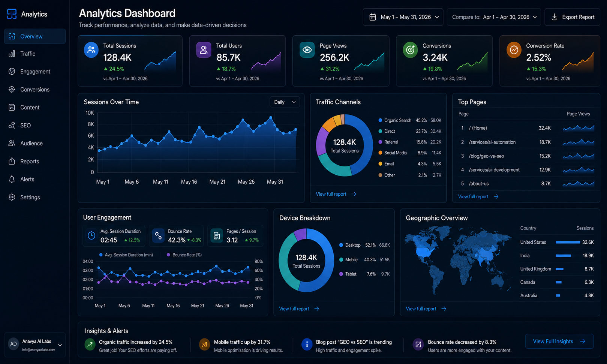The width and height of the screenshot is (607, 364).
Task: Click the Bounce Rate icon
Action: [x=158, y=235]
